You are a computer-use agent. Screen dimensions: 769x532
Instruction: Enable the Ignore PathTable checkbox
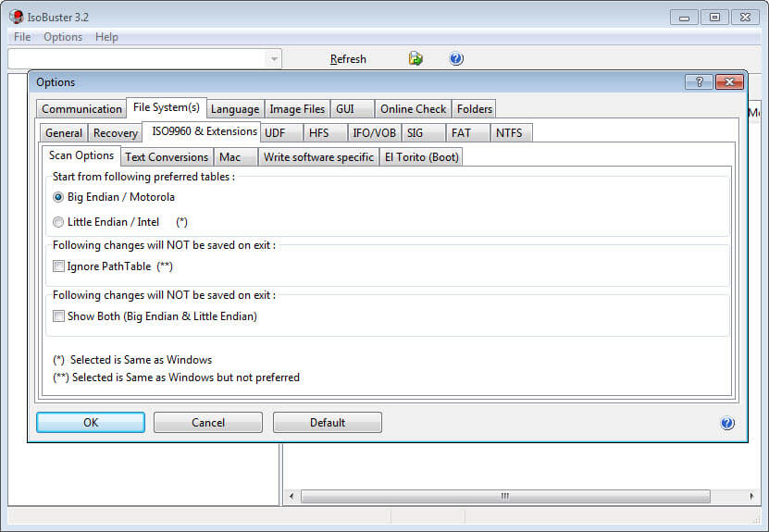[58, 266]
